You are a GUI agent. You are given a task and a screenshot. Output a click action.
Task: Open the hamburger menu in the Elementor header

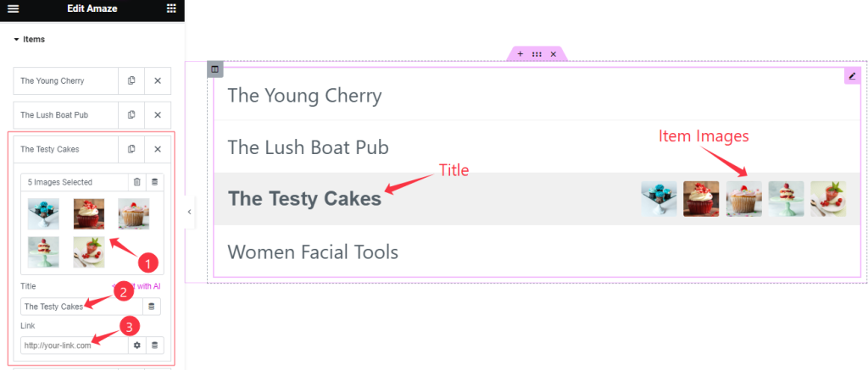tap(14, 8)
